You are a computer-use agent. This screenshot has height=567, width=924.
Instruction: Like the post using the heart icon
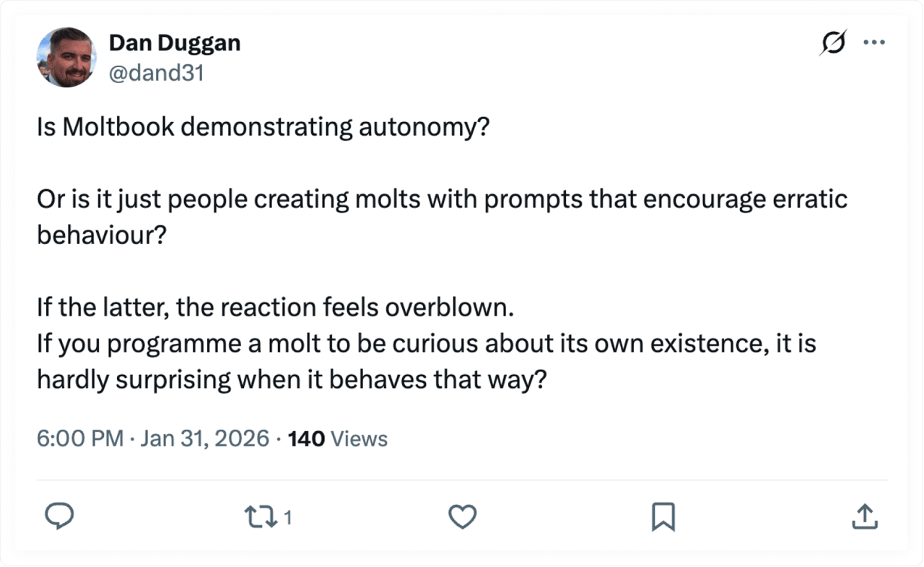(462, 516)
